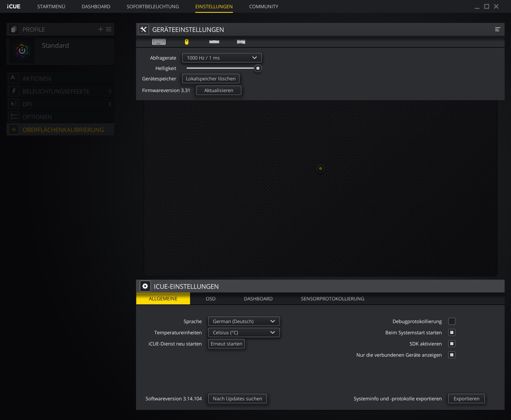Click the Firmwareversion 3.31 text
511x420 pixels.
coord(166,90)
